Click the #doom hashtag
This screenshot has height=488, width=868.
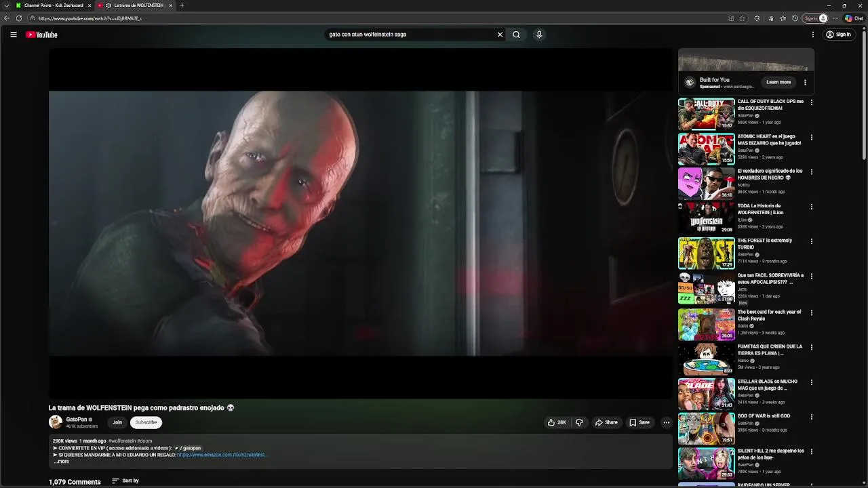[144, 441]
